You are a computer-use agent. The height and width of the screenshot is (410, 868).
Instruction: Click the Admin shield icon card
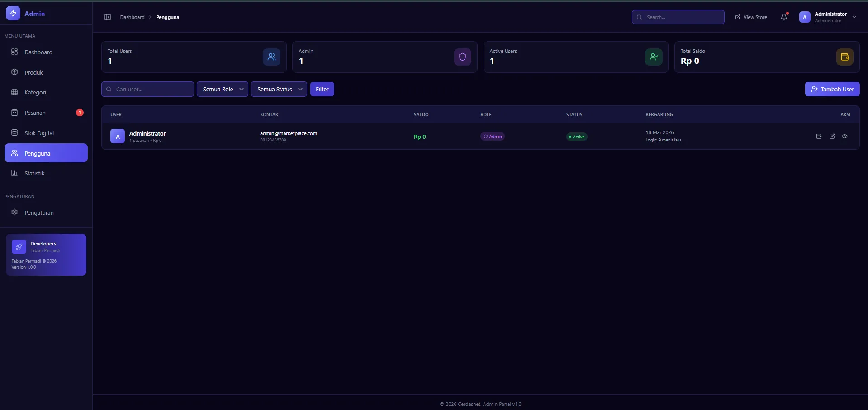pos(462,57)
